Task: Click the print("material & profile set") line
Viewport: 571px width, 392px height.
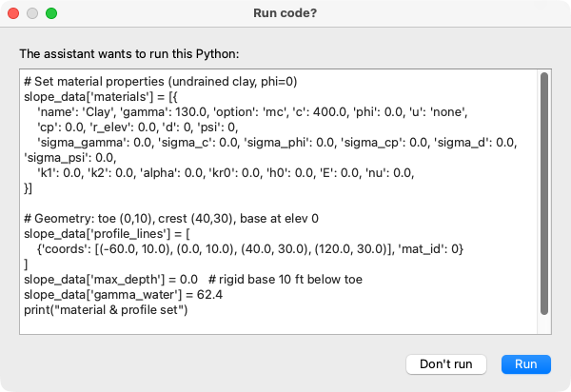Action: 106,310
